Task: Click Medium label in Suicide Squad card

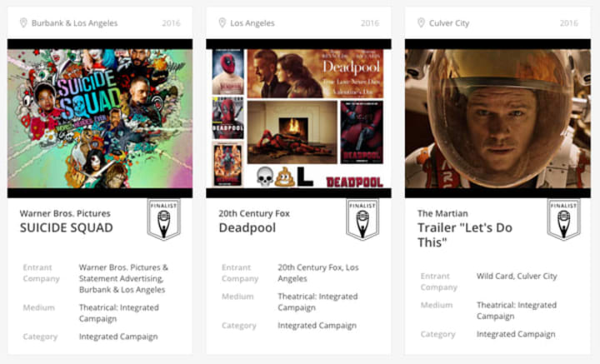Action: tap(38, 307)
